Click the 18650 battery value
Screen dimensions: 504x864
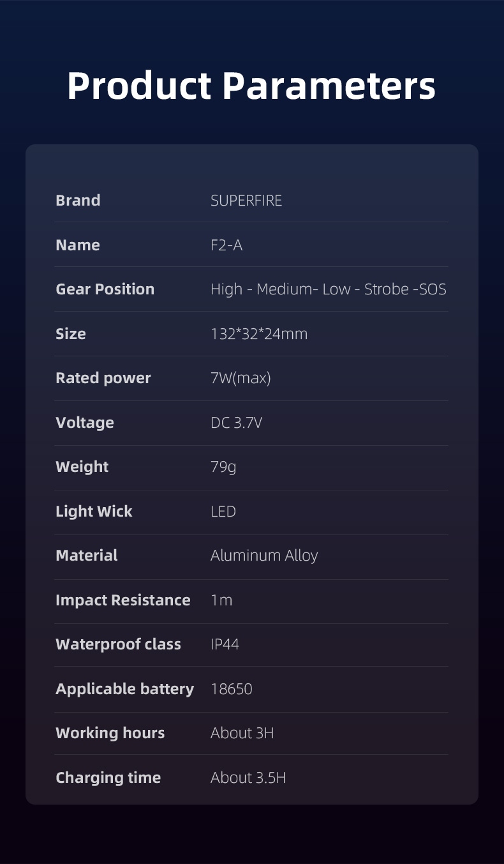[232, 689]
